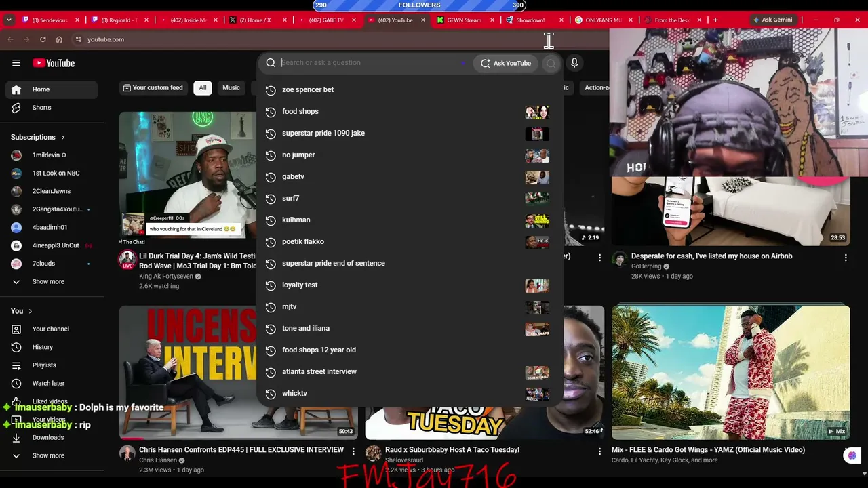Viewport: 868px width, 488px height.
Task: Click the browser home icon
Action: pyautogui.click(x=59, y=39)
